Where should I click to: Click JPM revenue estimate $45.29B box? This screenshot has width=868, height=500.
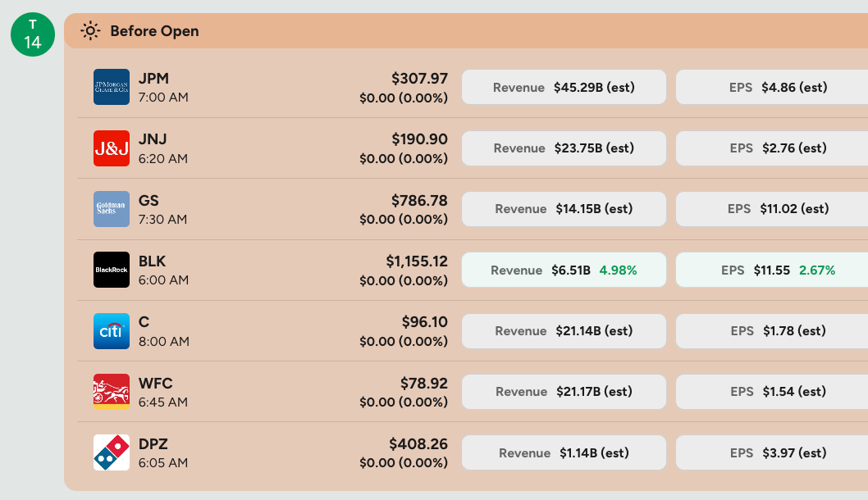click(564, 87)
